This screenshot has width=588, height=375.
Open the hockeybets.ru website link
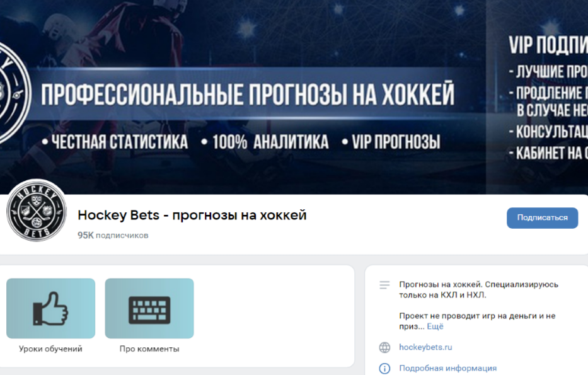click(x=426, y=347)
